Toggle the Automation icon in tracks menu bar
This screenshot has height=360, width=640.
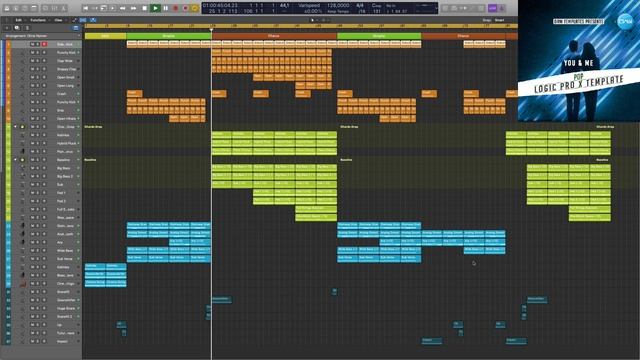pos(74,20)
